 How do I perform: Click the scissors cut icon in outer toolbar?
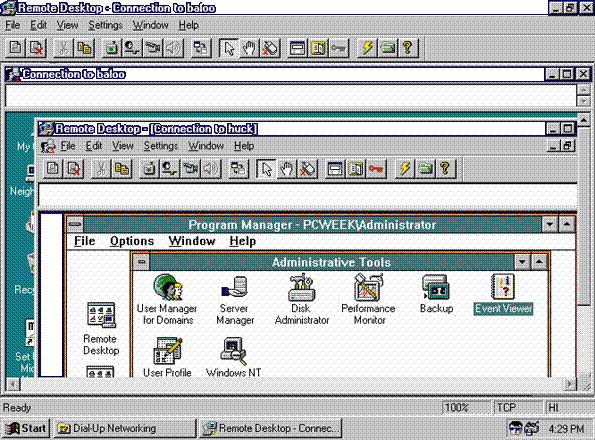tap(63, 48)
